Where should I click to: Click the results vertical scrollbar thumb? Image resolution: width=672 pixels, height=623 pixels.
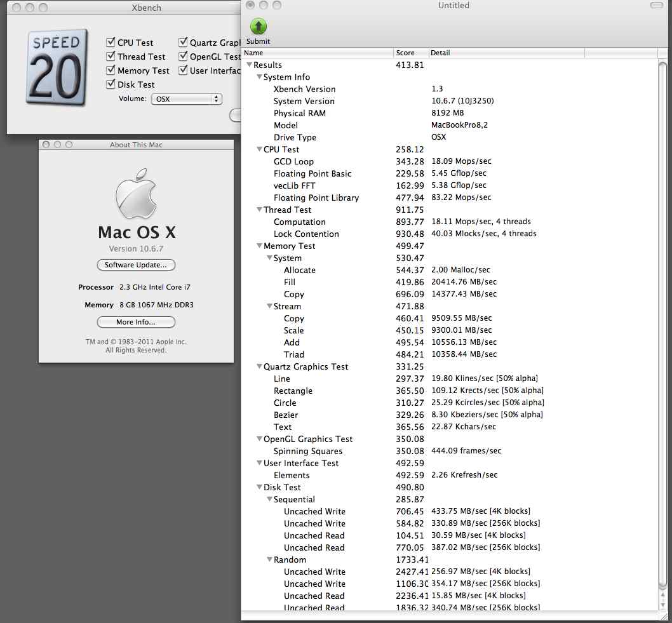tap(662, 326)
